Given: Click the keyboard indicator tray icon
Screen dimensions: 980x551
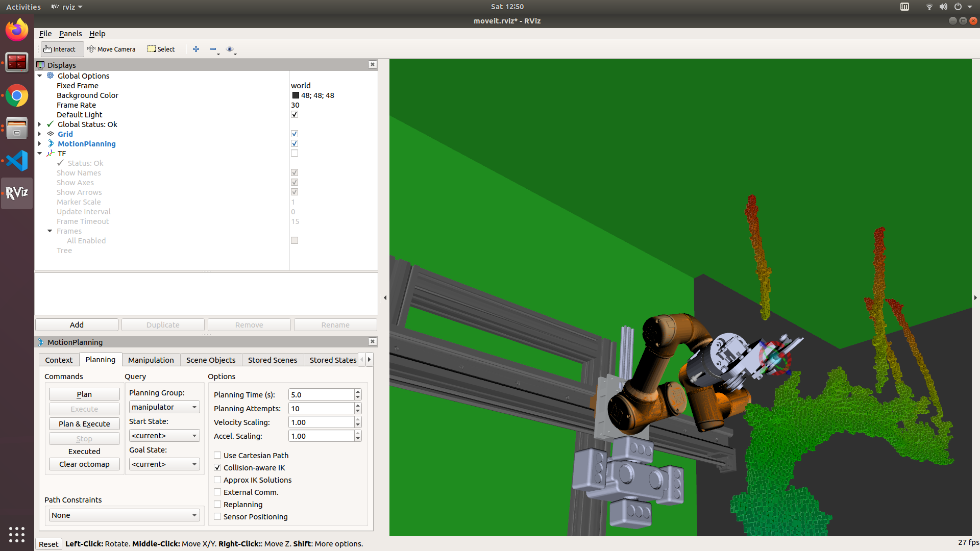Looking at the screenshot, I should click(904, 7).
